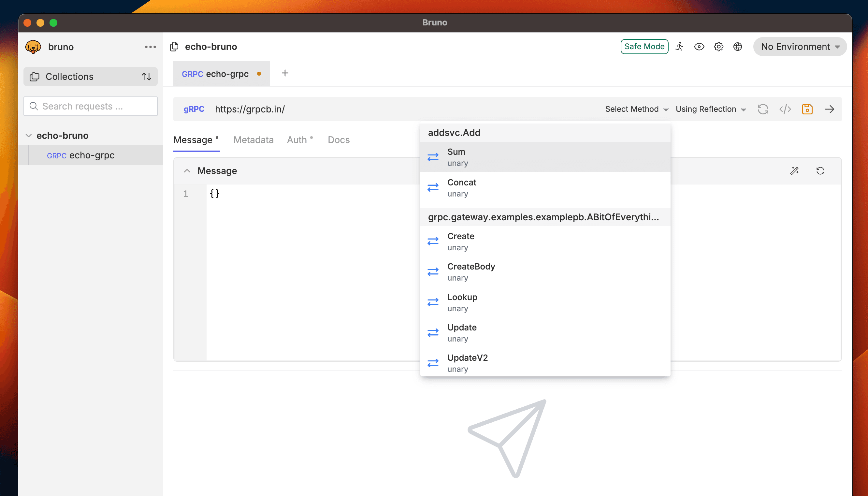Viewport: 868px width, 496px height.
Task: Click the arrows icon beside Sum method
Action: pos(433,157)
